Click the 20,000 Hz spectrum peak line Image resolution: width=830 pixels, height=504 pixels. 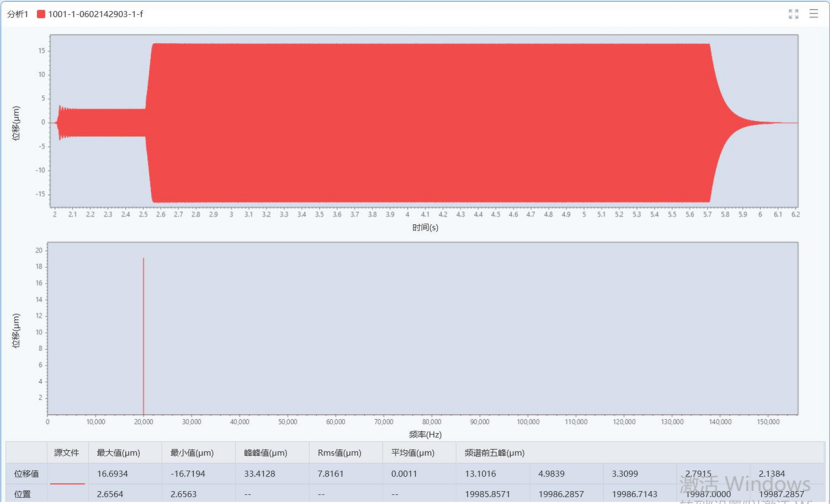(x=143, y=336)
